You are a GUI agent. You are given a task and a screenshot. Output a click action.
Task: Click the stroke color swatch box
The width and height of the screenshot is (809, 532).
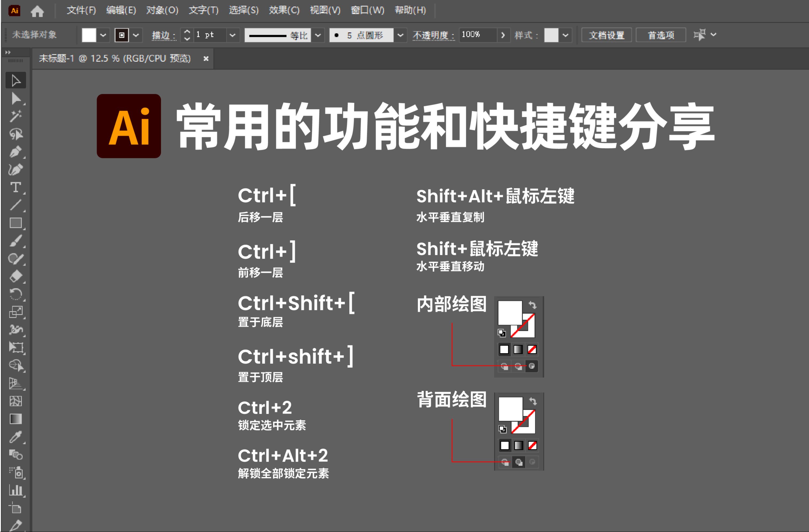tap(122, 35)
